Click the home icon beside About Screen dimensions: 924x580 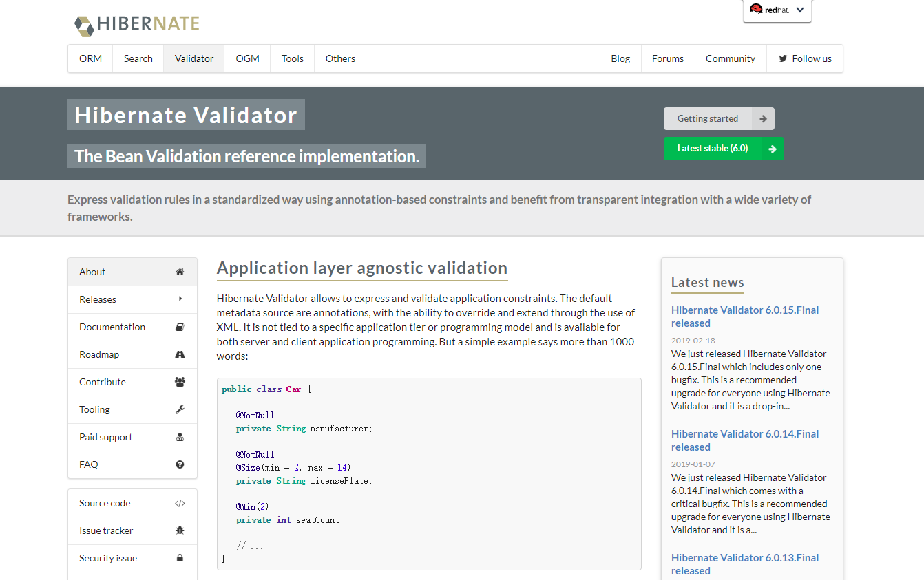(180, 272)
